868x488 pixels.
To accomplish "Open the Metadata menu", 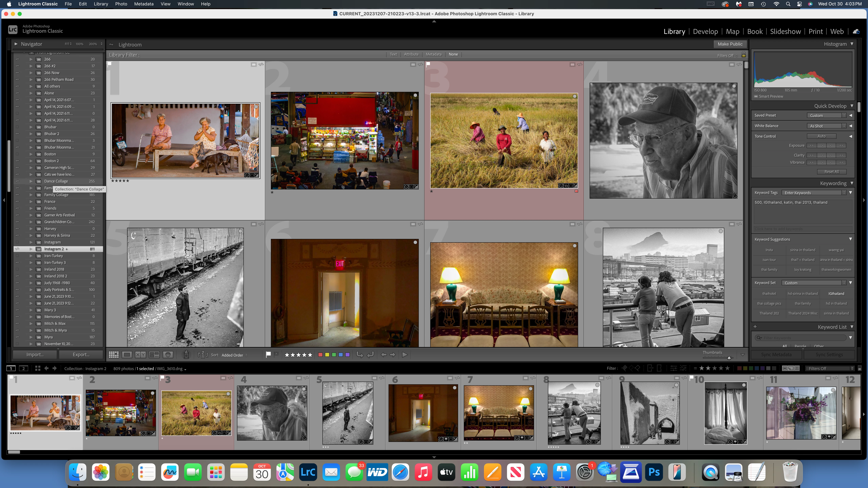I will (x=144, y=4).
